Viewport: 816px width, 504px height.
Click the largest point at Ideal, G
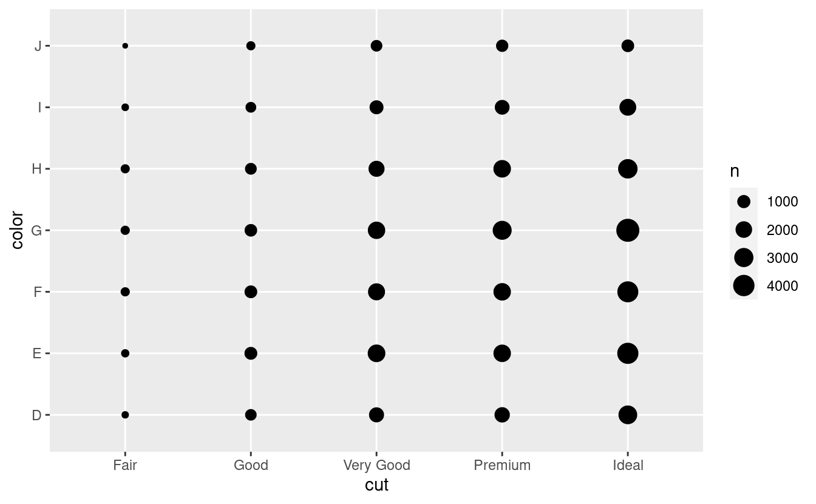[x=628, y=231]
